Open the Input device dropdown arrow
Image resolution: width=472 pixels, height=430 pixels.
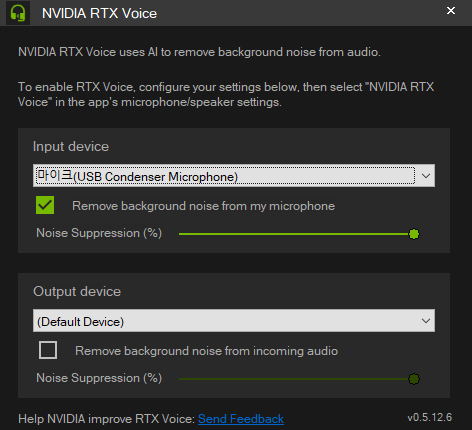[x=426, y=176]
